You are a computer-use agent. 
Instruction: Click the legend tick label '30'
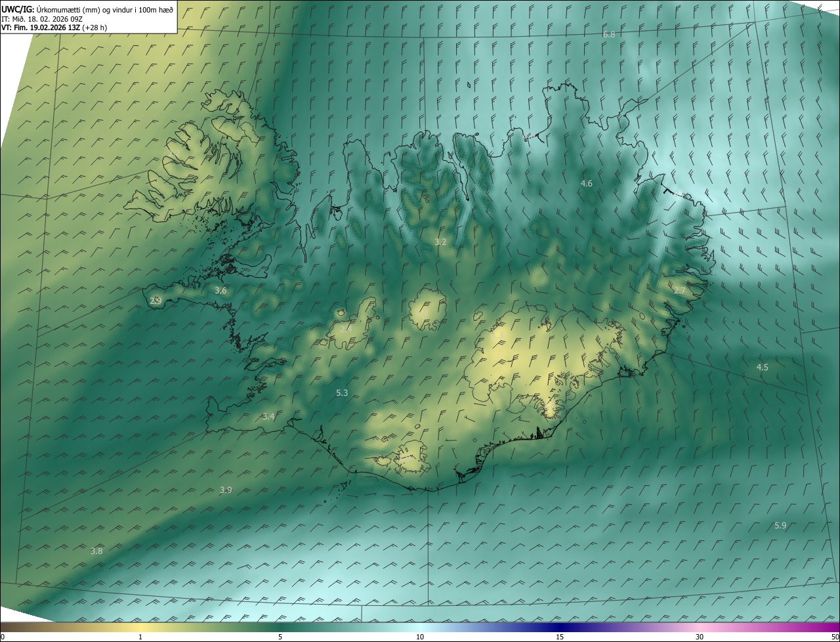coord(700,637)
